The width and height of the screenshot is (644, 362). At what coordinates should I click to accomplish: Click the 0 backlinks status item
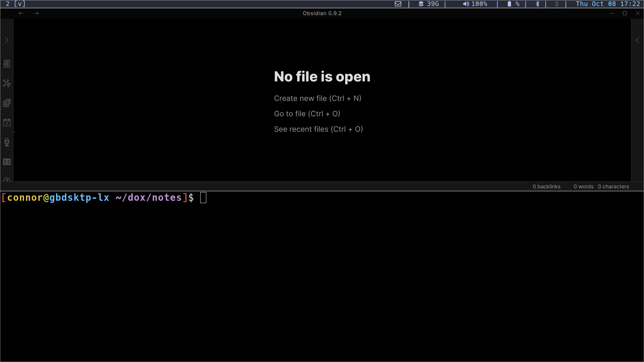pyautogui.click(x=546, y=187)
